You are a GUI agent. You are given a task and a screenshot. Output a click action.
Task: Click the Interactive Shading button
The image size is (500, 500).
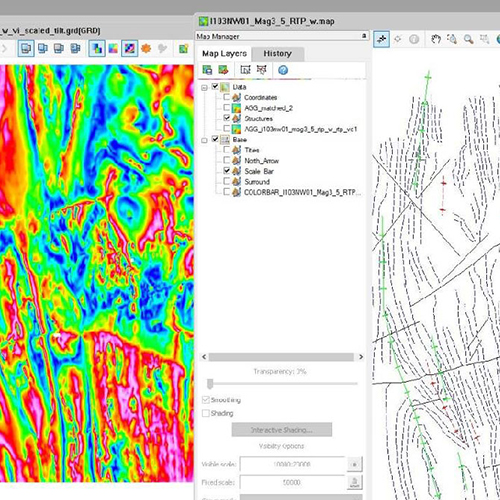click(x=282, y=430)
